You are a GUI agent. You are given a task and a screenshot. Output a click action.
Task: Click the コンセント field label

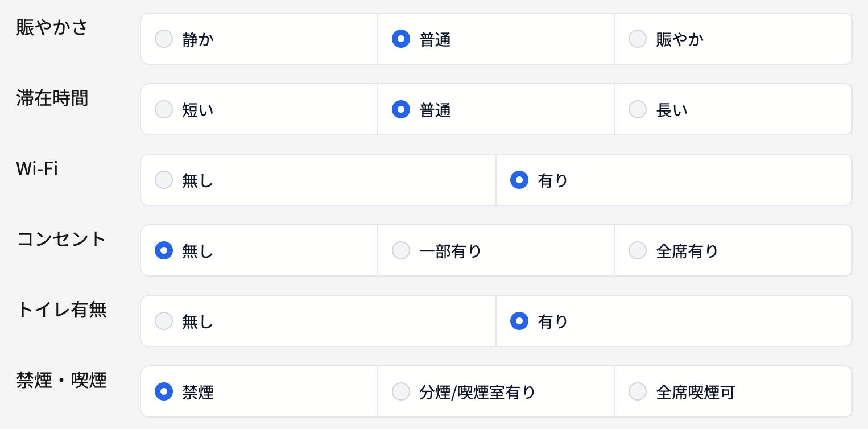(x=61, y=239)
